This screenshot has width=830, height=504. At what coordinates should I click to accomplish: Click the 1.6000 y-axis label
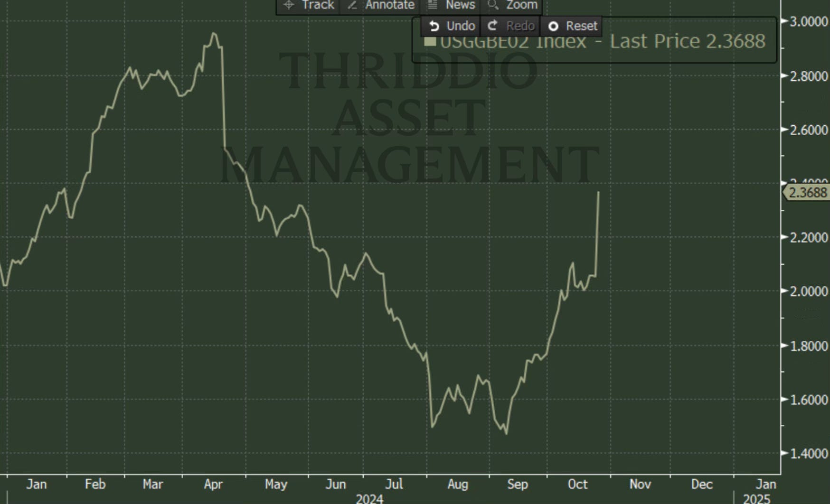click(809, 400)
